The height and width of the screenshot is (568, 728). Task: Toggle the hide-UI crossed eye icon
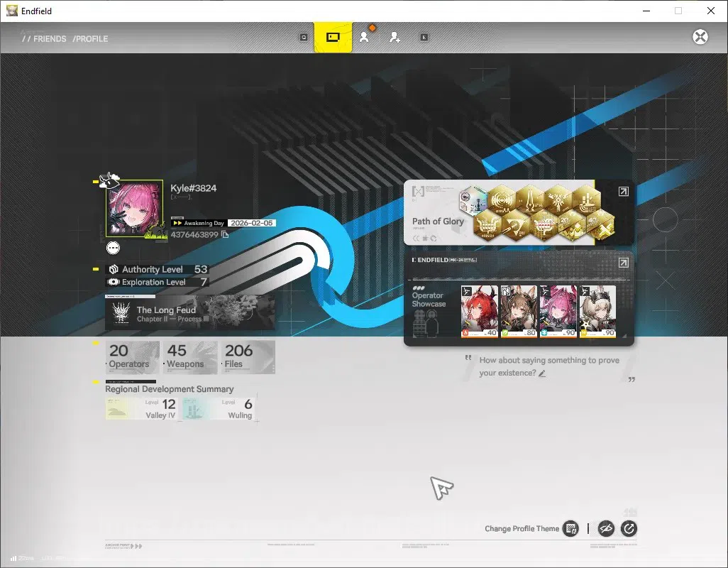pos(606,528)
